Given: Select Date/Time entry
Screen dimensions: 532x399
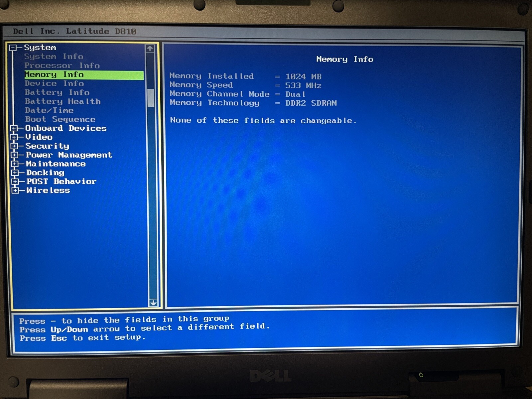Looking at the screenshot, I should [x=49, y=110].
